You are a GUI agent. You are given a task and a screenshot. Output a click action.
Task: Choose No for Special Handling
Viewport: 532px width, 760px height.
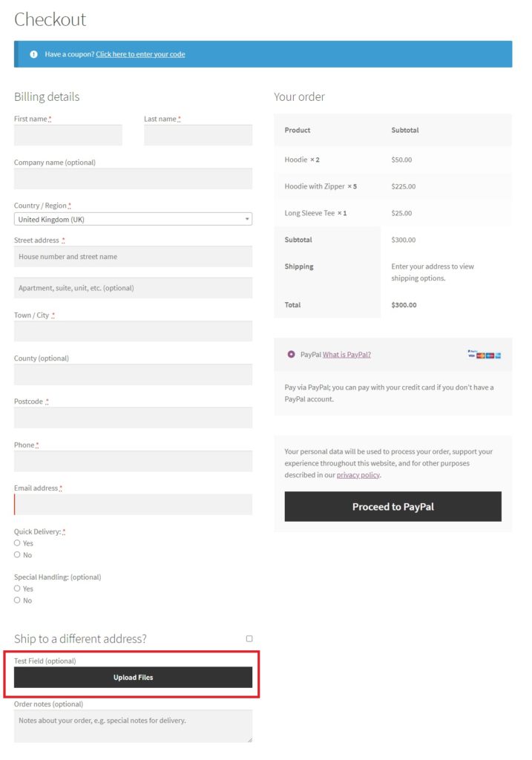(17, 600)
